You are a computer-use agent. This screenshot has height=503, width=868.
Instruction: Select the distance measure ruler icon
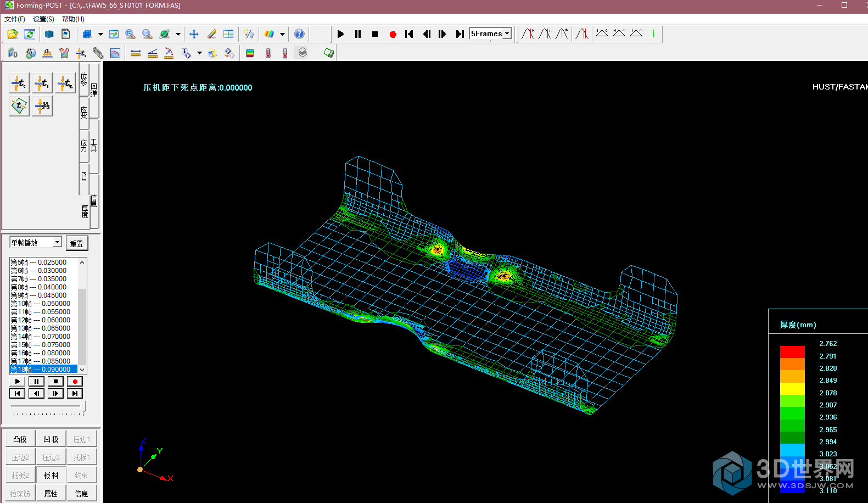coord(136,53)
